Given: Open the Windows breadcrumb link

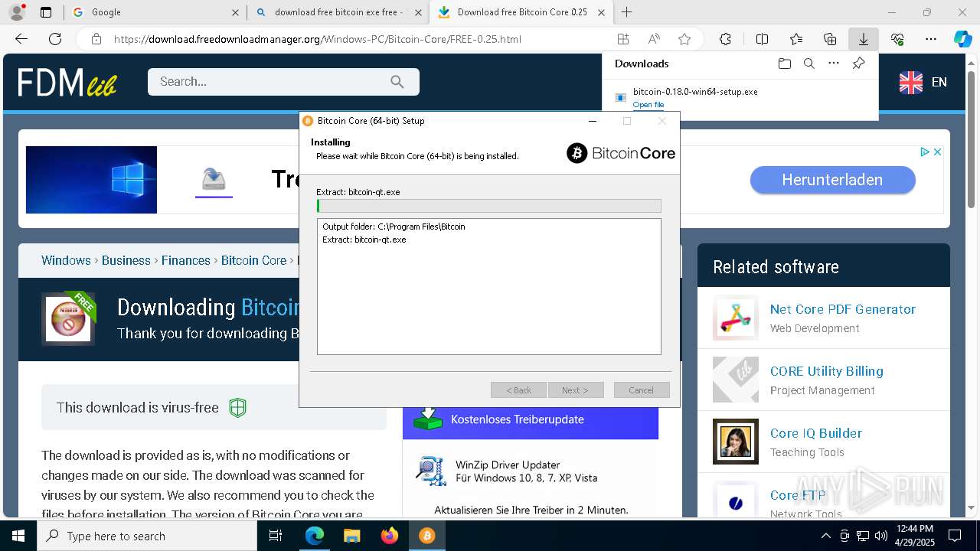Looking at the screenshot, I should point(66,260).
